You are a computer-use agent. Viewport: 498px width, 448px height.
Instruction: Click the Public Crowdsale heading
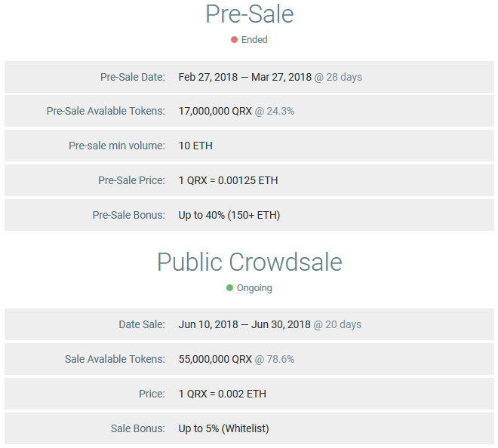249,262
